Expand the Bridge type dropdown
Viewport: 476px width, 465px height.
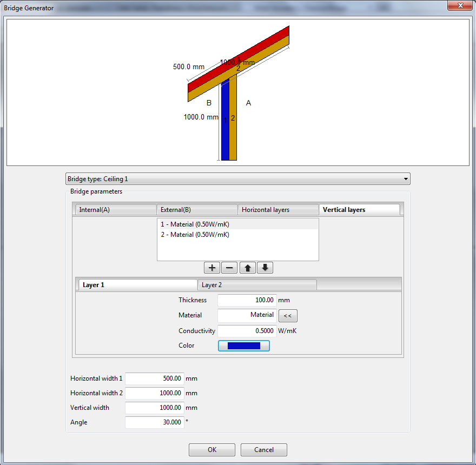pos(237,179)
